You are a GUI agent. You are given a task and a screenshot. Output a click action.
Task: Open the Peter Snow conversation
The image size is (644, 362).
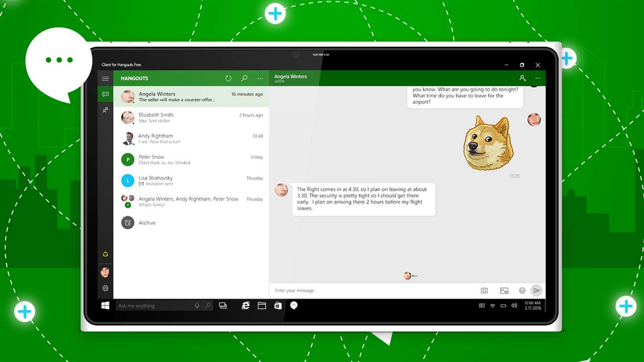coord(191,160)
